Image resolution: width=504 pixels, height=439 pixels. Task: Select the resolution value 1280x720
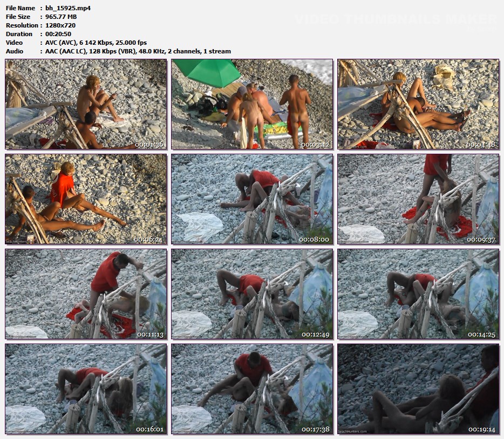pos(60,25)
